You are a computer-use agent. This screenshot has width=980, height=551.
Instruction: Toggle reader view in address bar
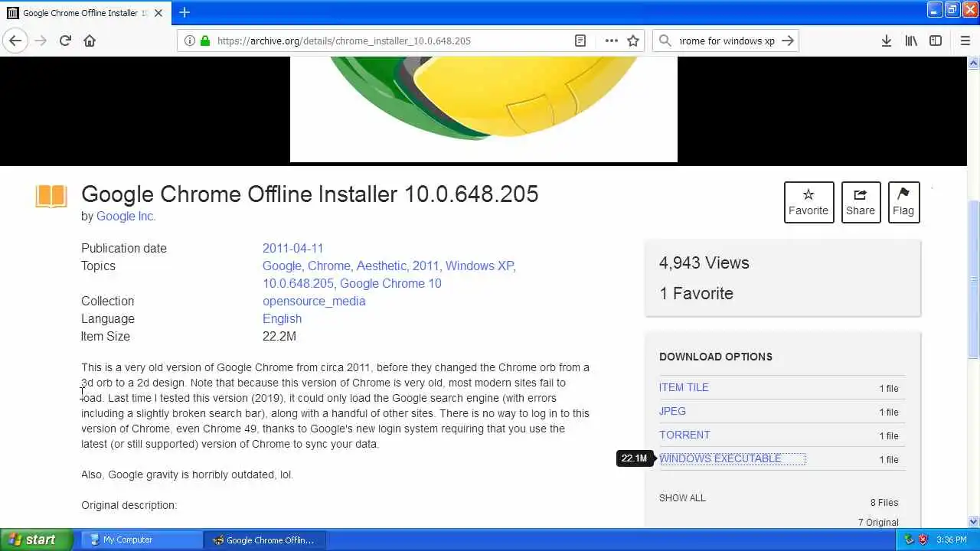tap(580, 41)
